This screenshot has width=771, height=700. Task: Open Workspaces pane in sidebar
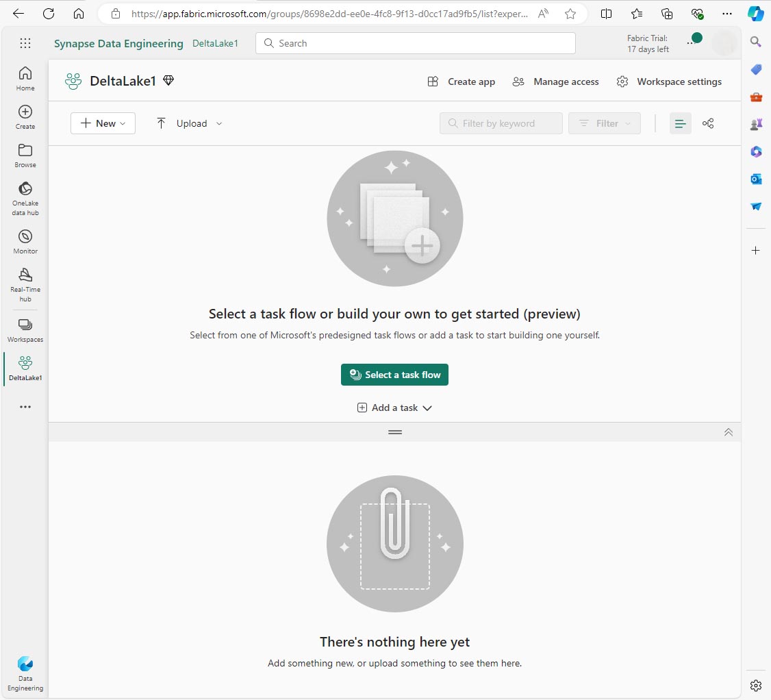coord(25,331)
